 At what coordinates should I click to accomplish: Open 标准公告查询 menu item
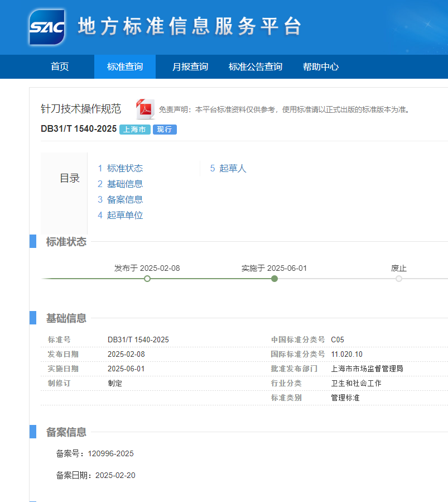[256, 67]
